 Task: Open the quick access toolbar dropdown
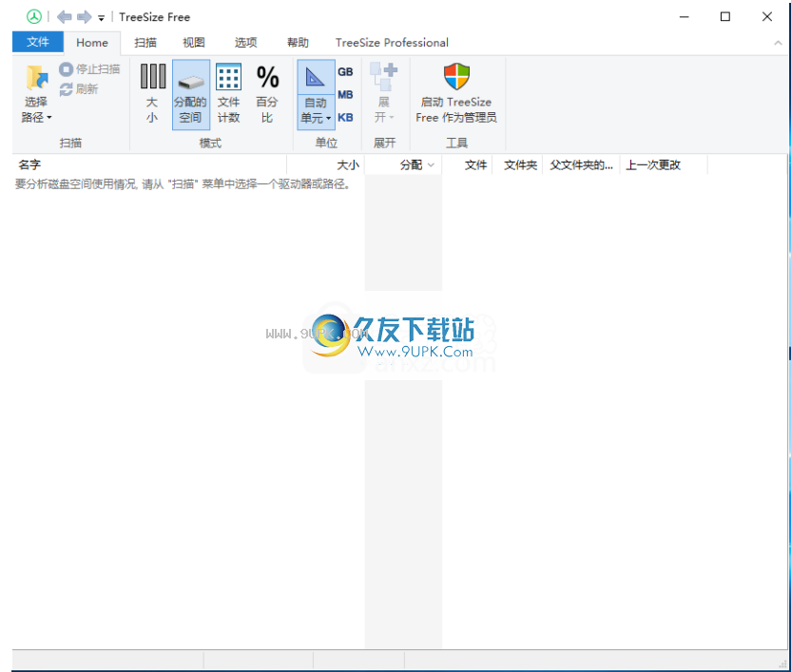tap(101, 18)
